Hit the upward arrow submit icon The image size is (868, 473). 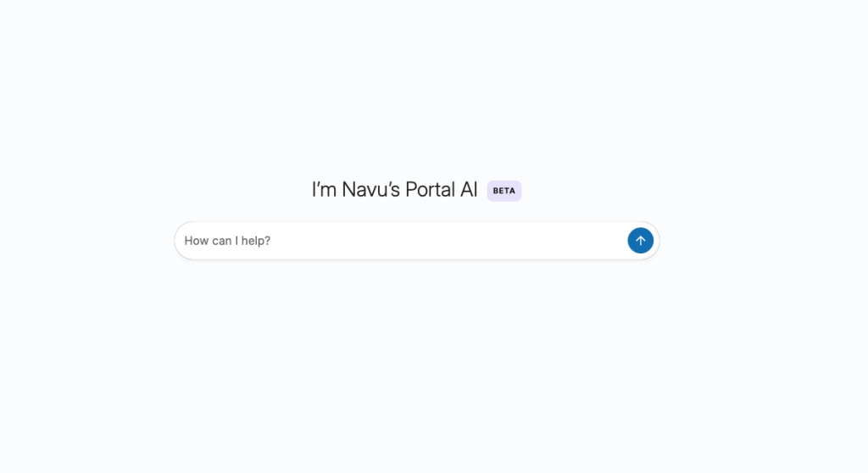coord(640,241)
